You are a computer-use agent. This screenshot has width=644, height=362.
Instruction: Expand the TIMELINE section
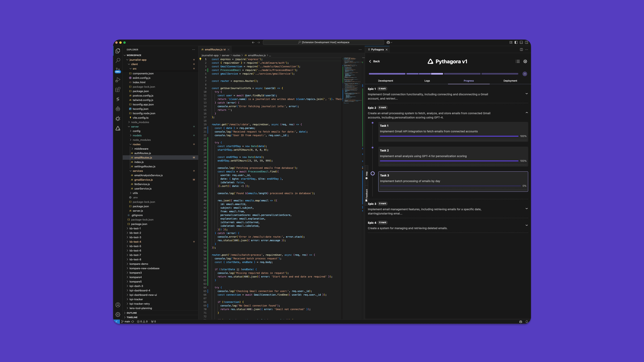click(160, 317)
